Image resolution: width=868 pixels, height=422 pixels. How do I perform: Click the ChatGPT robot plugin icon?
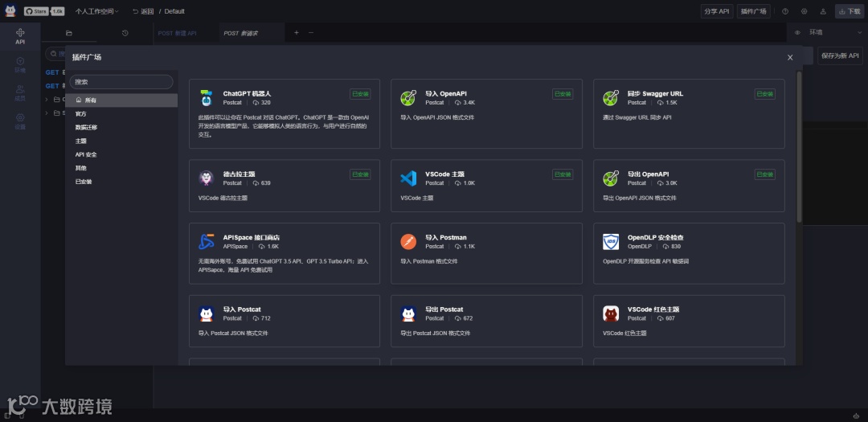click(207, 98)
